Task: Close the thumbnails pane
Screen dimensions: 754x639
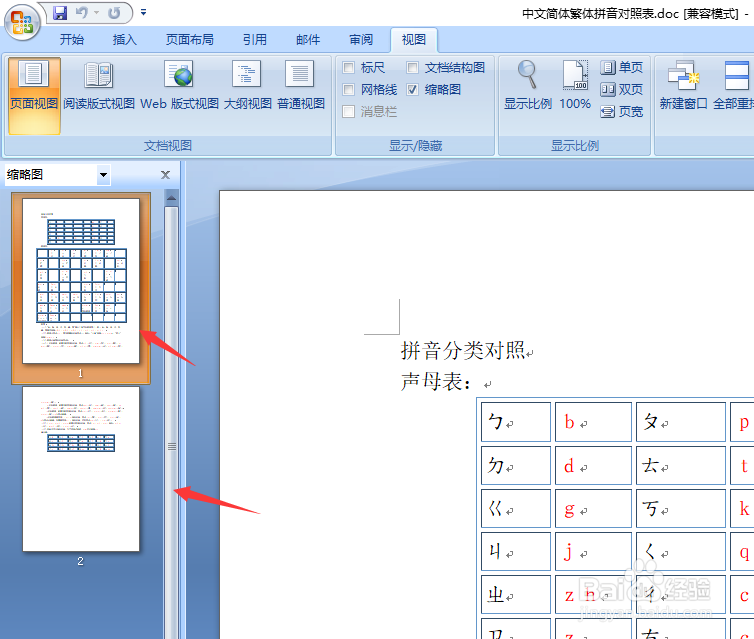Action: [165, 175]
